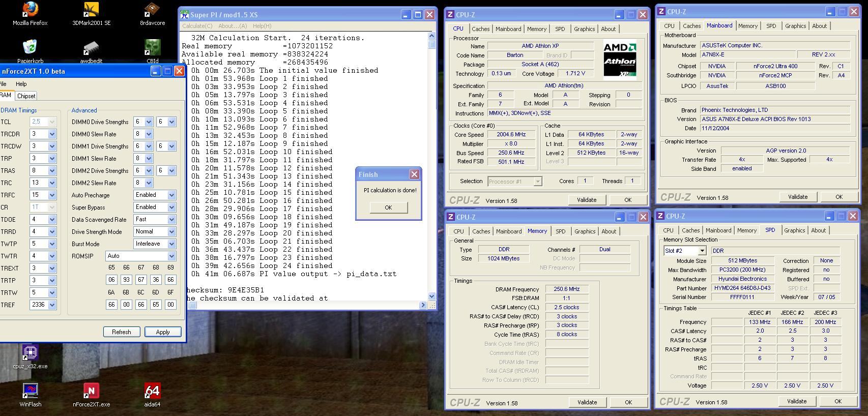Screen dimensions: 868x416
Task: Open 3DMark2001 SE desktop icon
Action: (x=91, y=13)
